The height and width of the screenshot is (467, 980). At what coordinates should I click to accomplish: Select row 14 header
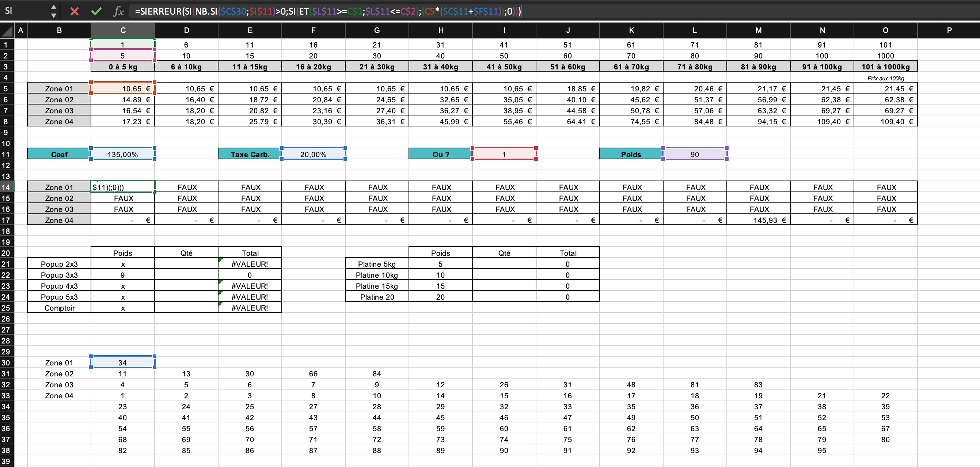(x=6, y=187)
